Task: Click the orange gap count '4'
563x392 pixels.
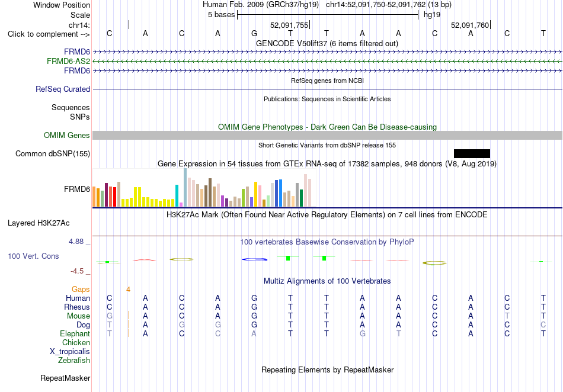Action: [128, 290]
